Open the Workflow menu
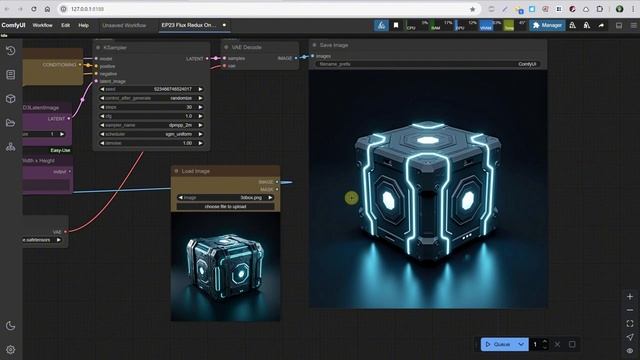The width and height of the screenshot is (640, 360). click(42, 25)
